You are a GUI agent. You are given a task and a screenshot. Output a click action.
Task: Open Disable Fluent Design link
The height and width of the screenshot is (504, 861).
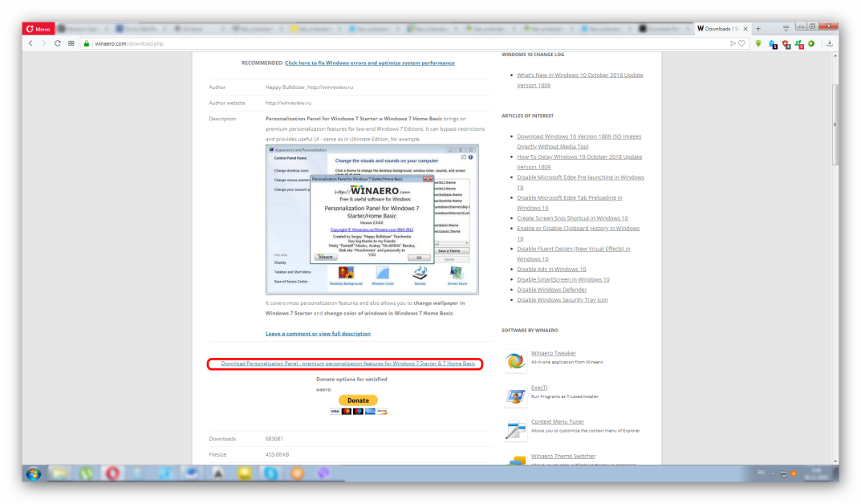(x=573, y=254)
